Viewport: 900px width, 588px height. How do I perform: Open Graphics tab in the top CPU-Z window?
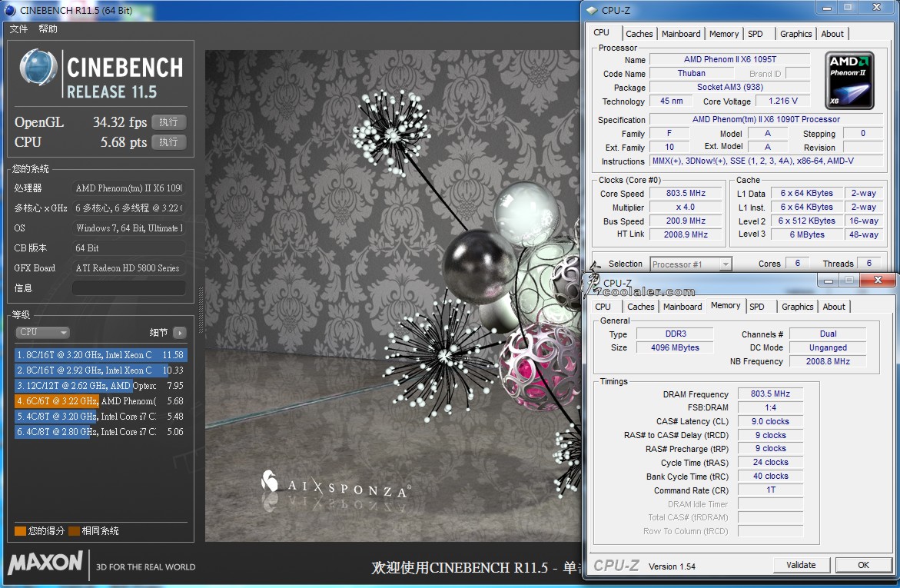click(796, 34)
